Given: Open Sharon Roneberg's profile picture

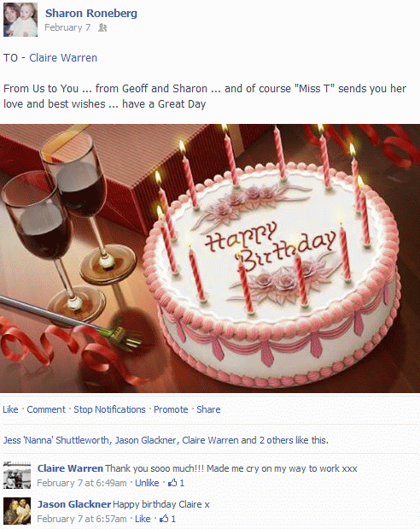Looking at the screenshot, I should (x=20, y=20).
